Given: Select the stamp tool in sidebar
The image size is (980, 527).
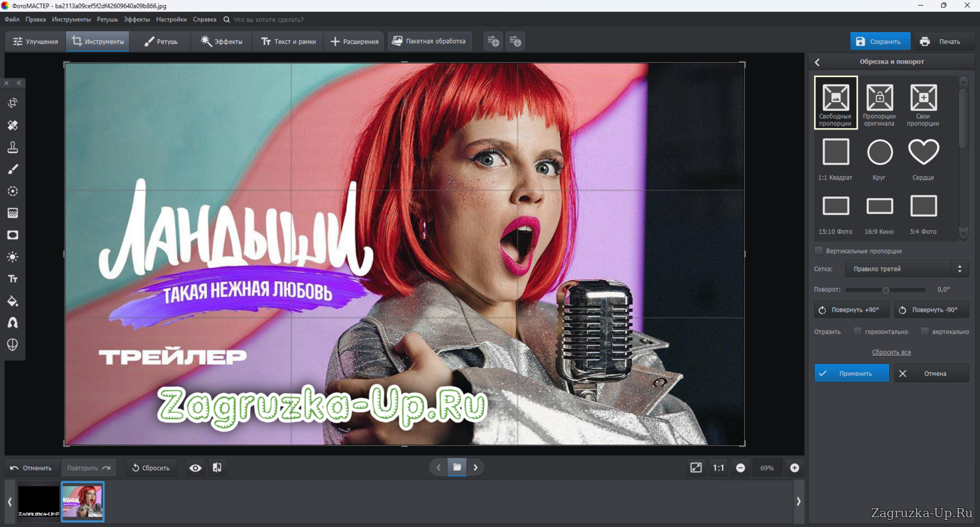Looking at the screenshot, I should [x=12, y=147].
